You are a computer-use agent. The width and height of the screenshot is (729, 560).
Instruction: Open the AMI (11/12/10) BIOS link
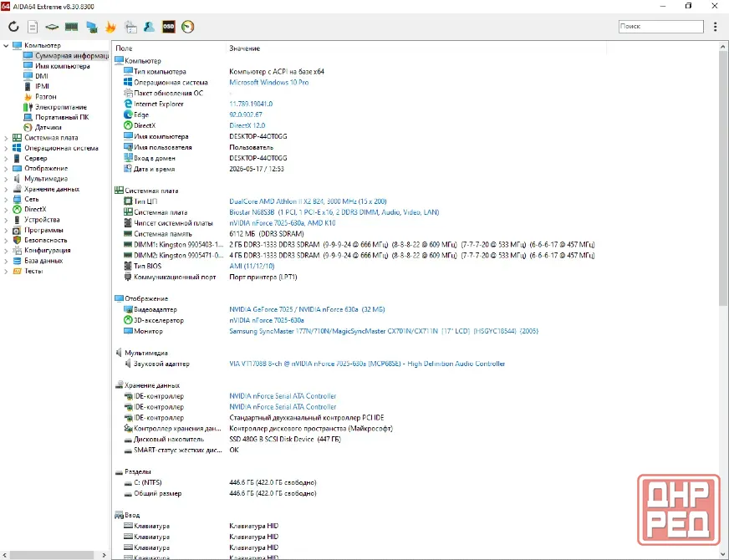click(x=252, y=267)
